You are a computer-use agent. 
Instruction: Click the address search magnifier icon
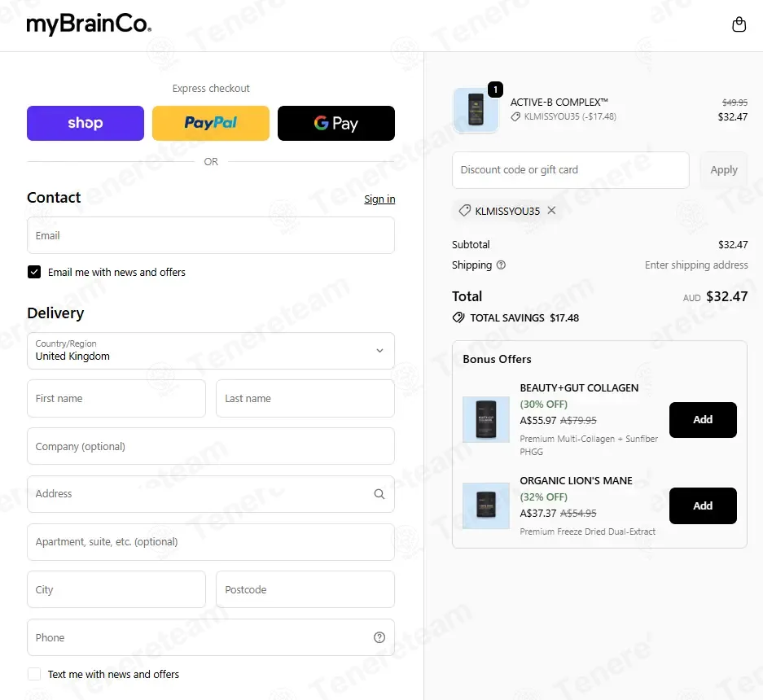tap(379, 494)
